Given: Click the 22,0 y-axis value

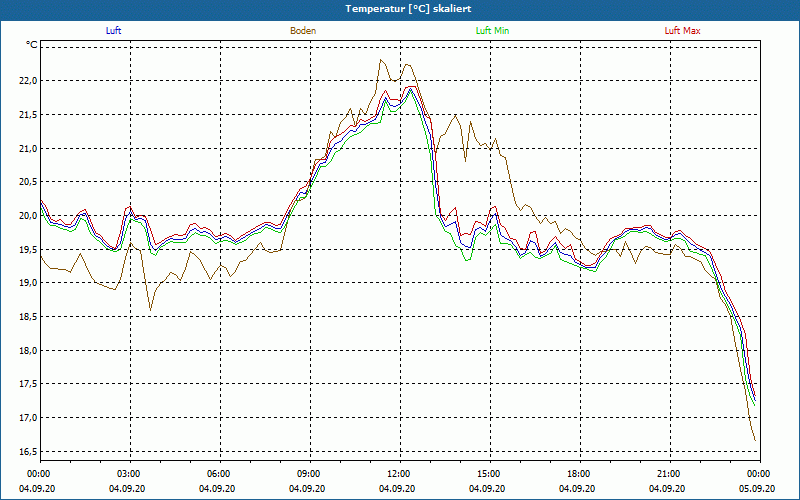Looking at the screenshot, I should pos(29,81).
